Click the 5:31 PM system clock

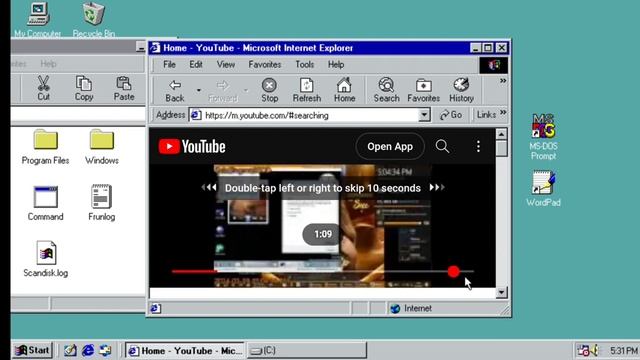pos(623,351)
